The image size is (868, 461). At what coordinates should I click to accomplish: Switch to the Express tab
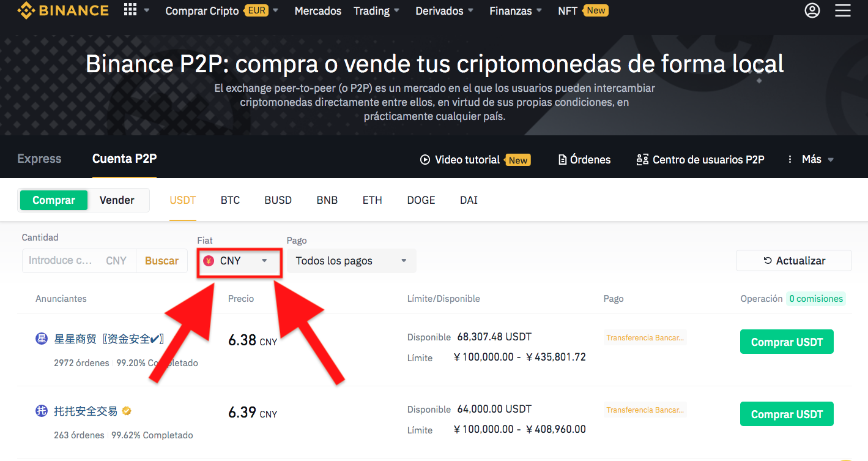39,159
